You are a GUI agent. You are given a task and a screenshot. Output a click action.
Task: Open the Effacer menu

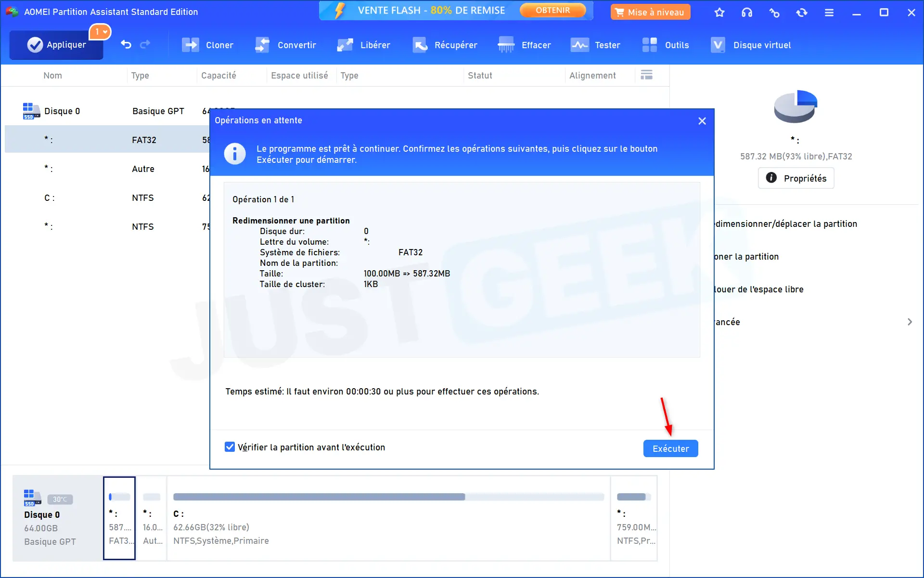pos(524,45)
